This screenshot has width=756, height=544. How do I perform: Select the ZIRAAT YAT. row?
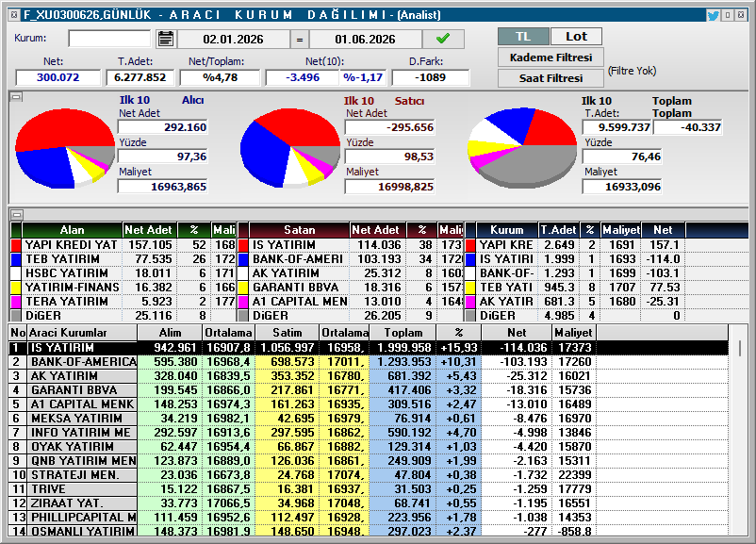tap(369, 503)
